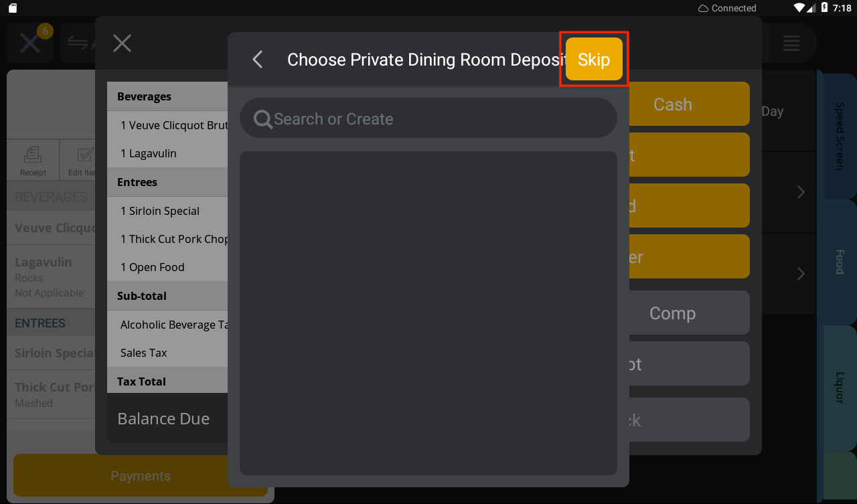Click the order close icon with badge 6
The width and height of the screenshot is (857, 504).
point(30,44)
